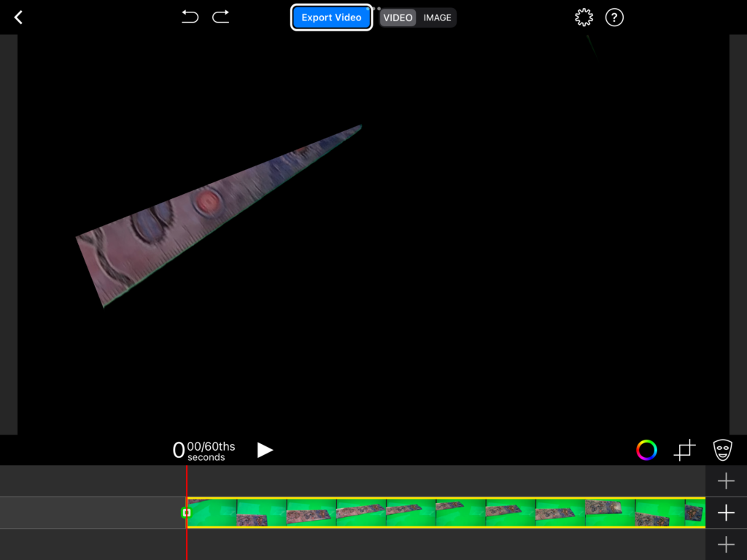The width and height of the screenshot is (747, 560).
Task: Open the chroma key color wheel
Action: 646,450
